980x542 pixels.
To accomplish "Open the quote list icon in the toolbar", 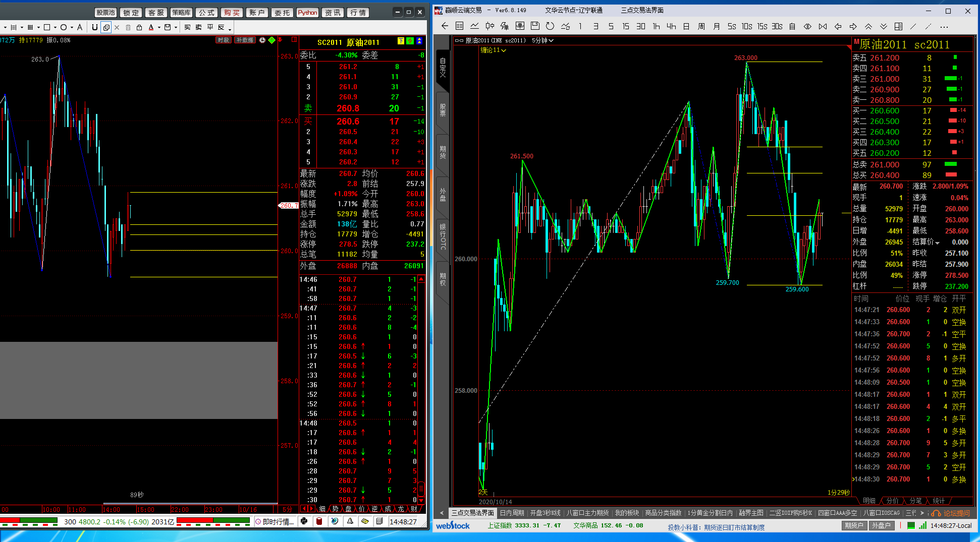I will (459, 26).
